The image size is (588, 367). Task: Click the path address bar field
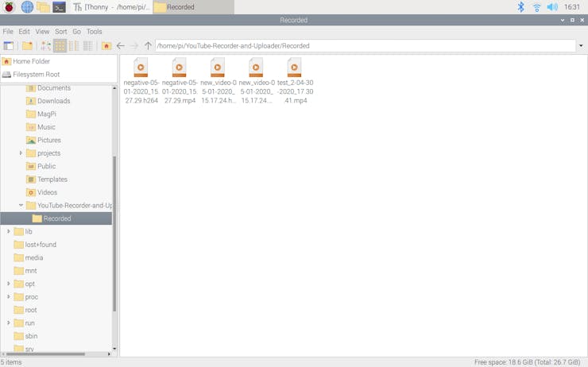[366, 46]
